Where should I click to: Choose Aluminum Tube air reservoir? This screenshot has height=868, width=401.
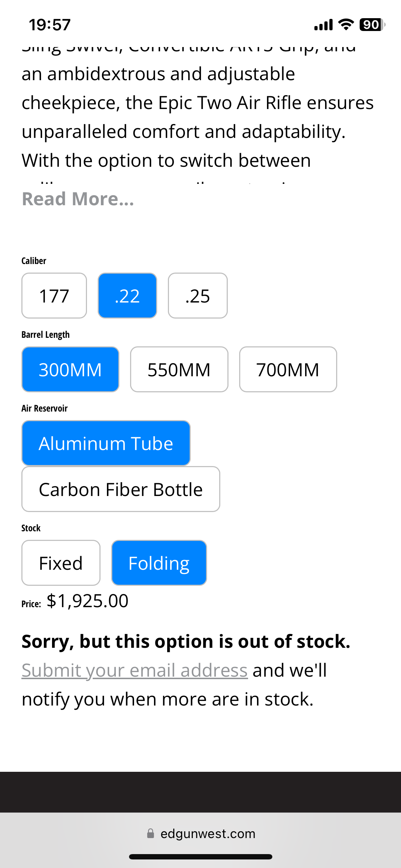click(106, 443)
